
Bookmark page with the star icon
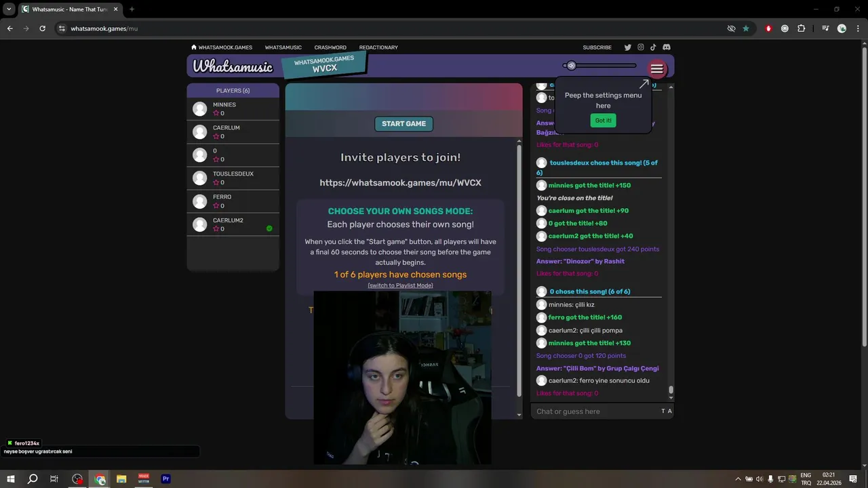pyautogui.click(x=746, y=28)
